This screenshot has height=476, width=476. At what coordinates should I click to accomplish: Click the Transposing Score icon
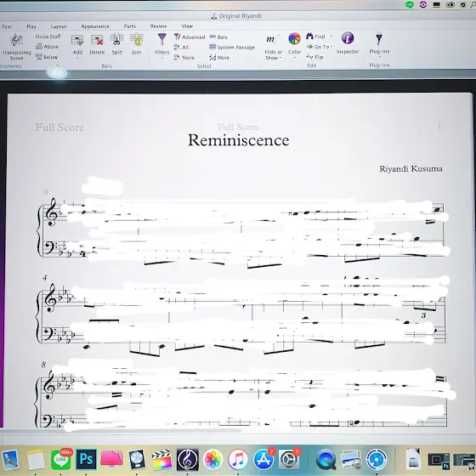16,40
